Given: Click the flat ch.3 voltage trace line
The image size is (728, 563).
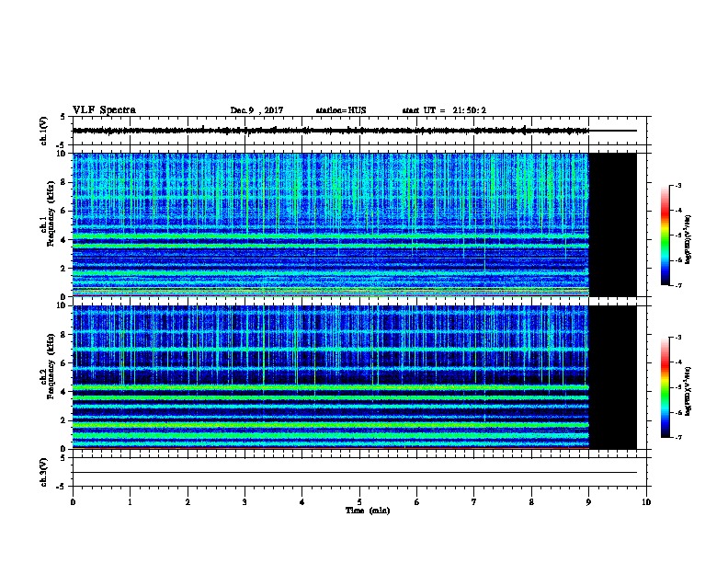Looking at the screenshot, I should (355, 473).
